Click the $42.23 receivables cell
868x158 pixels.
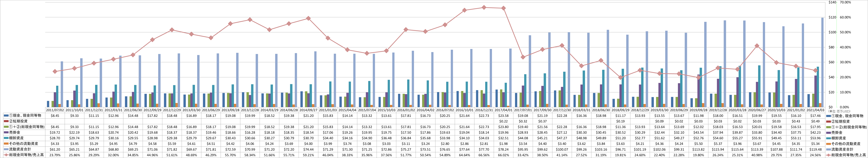click(815, 132)
